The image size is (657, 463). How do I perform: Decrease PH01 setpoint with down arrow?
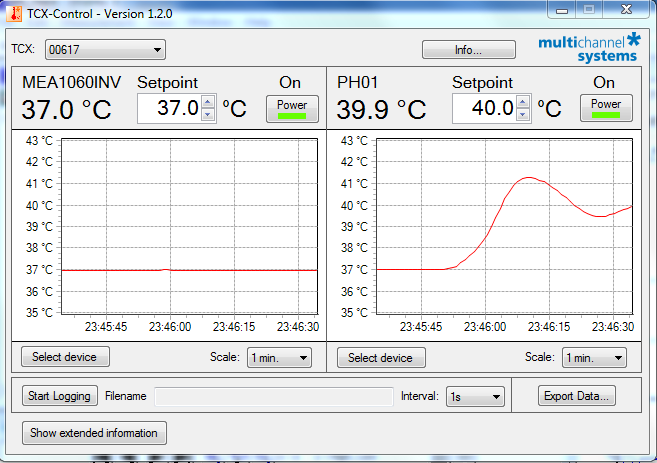[x=523, y=115]
